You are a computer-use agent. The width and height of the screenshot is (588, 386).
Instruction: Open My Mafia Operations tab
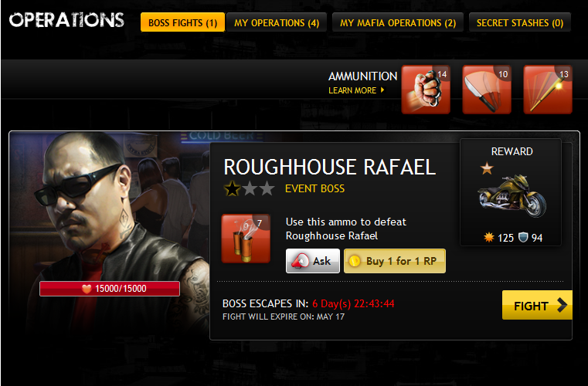pos(397,22)
